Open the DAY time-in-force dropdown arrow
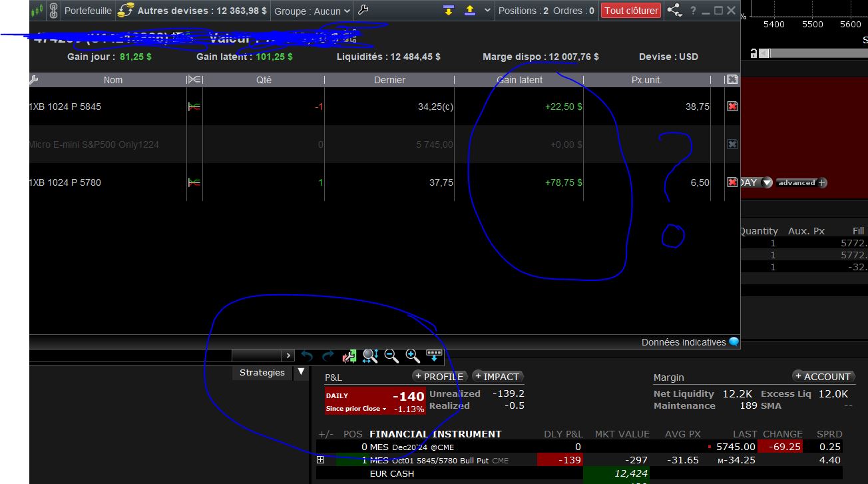 (x=767, y=182)
